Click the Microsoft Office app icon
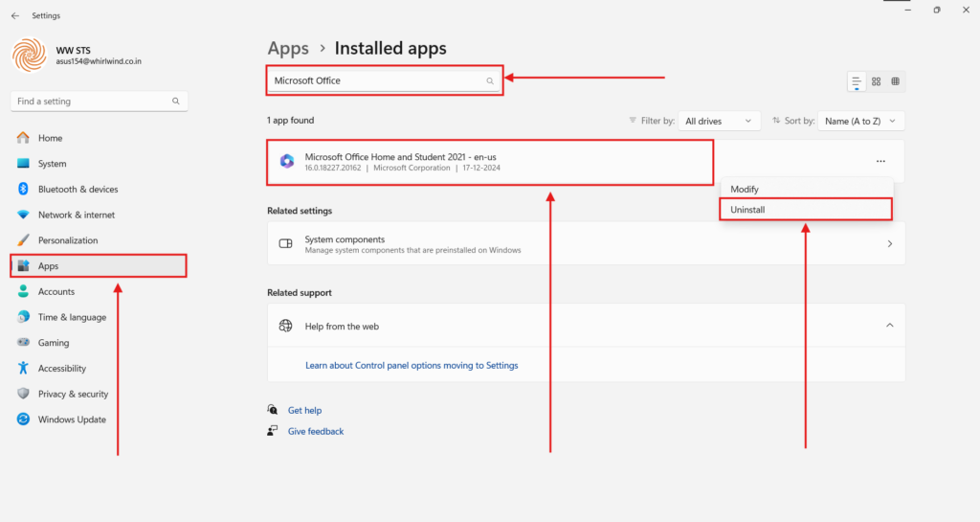980x522 pixels. pos(286,161)
